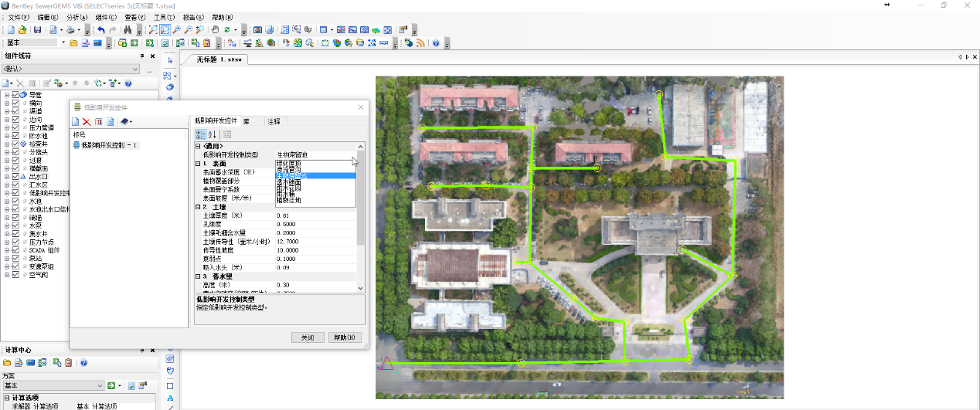The width and height of the screenshot is (980, 410).
Task: Choose 雨水桶 from the dropdown list
Action: 316,194
